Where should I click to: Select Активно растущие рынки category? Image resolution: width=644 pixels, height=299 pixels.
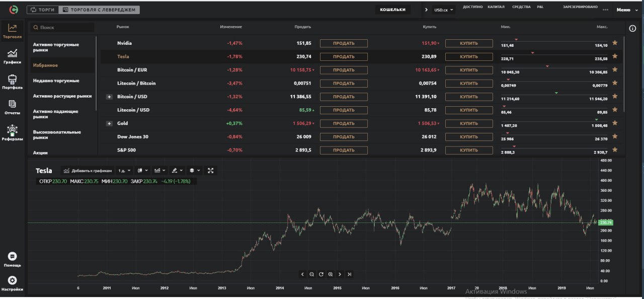tap(62, 96)
